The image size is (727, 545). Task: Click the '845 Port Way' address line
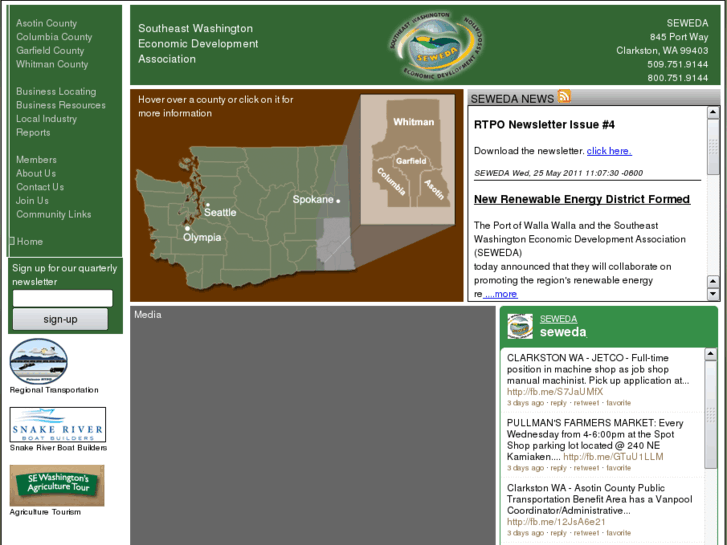pos(679,37)
